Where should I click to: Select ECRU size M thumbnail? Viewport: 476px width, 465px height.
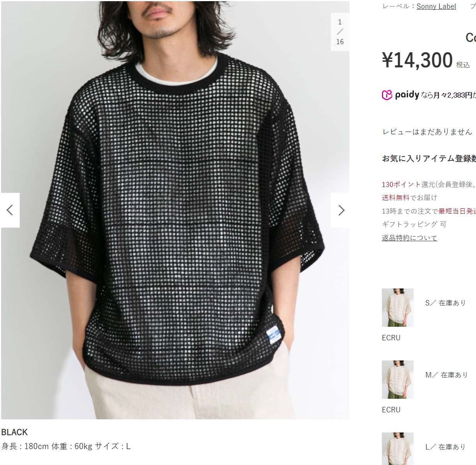click(398, 379)
